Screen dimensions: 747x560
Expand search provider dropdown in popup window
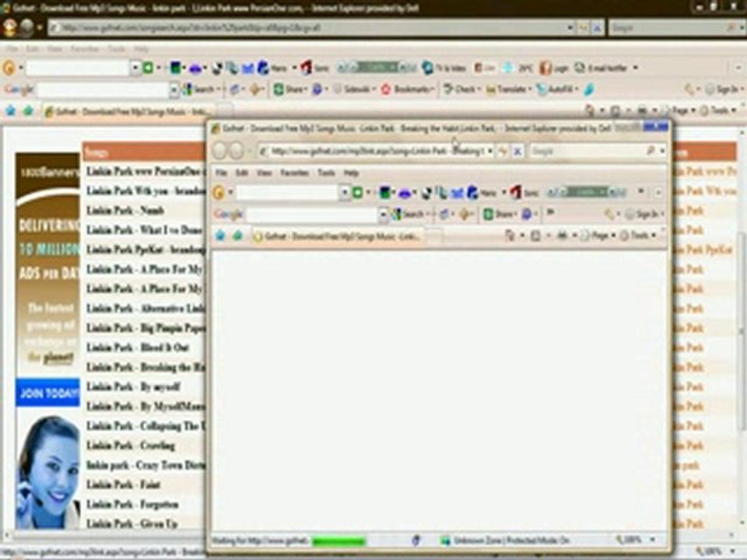click(662, 152)
